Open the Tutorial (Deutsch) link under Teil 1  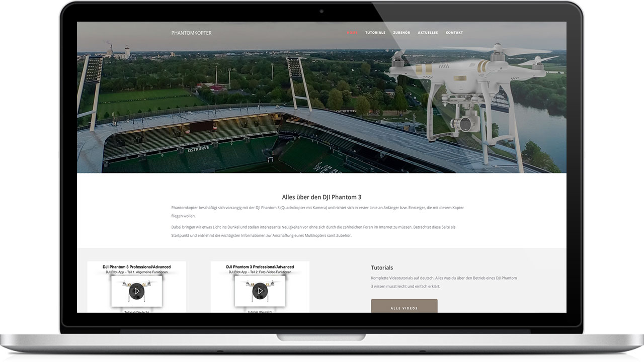pos(136,312)
